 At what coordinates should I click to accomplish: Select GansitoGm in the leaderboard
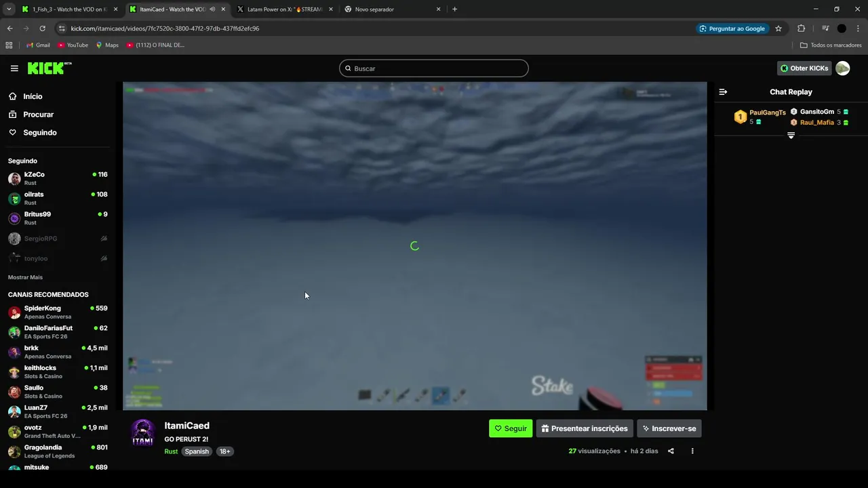pos(820,112)
